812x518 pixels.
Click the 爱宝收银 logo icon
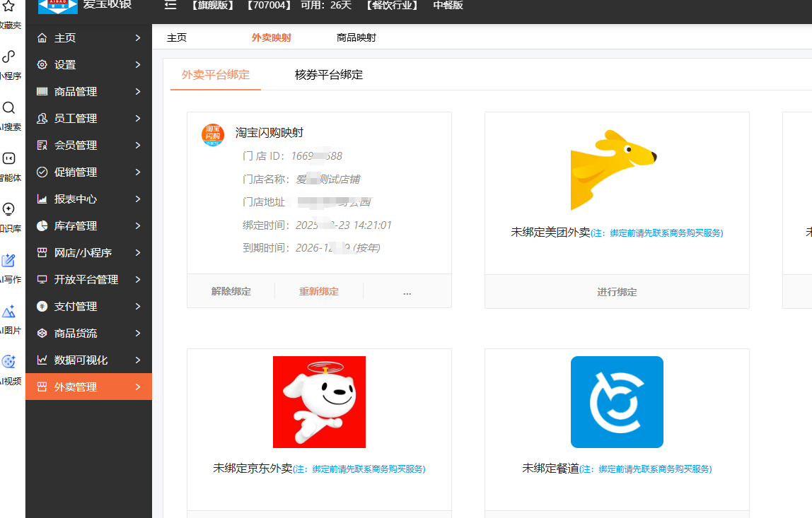[58, 6]
